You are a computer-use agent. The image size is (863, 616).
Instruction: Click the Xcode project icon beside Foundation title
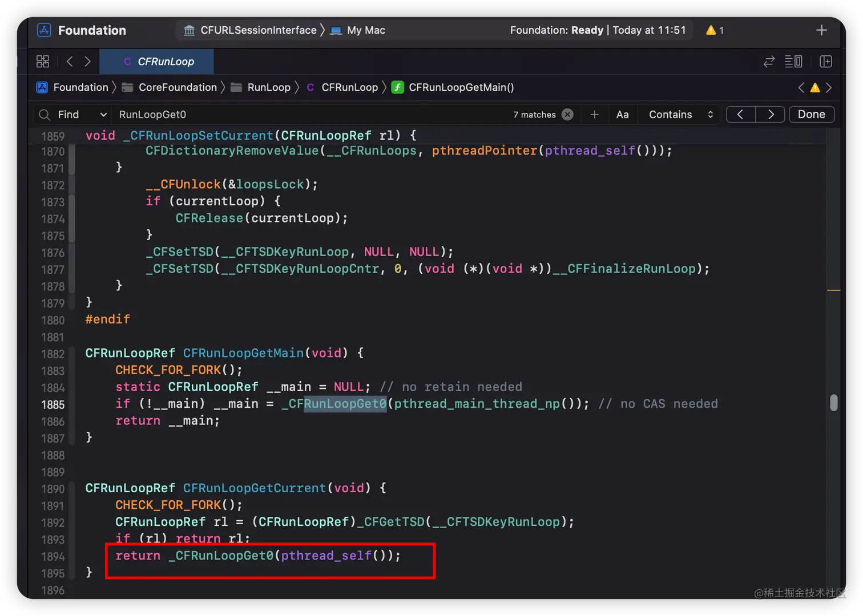44,30
